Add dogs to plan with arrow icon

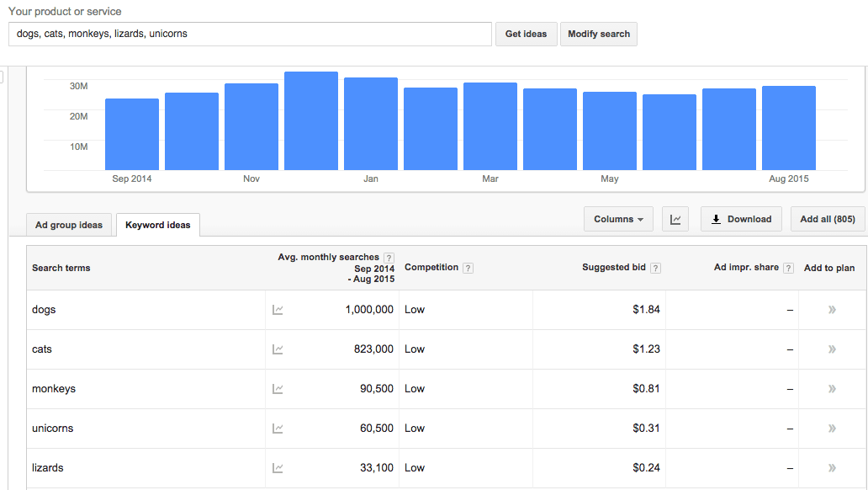(832, 310)
